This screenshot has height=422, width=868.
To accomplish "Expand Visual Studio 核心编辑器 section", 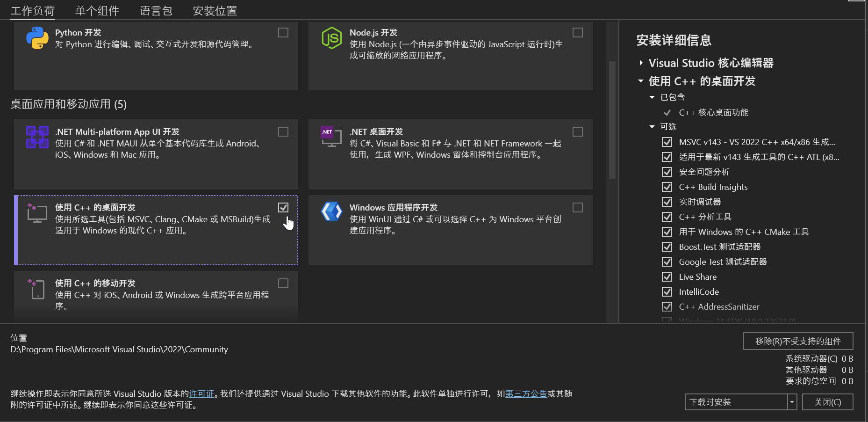I will pyautogui.click(x=641, y=62).
